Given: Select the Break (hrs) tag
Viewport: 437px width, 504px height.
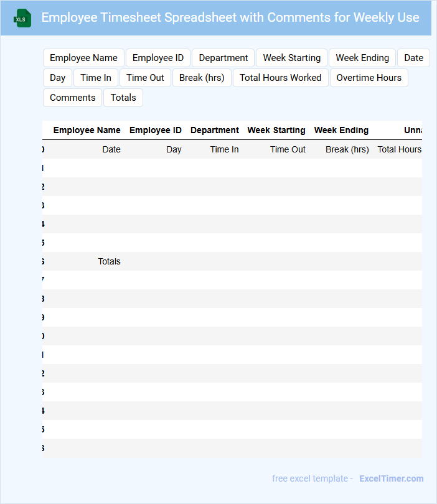Looking at the screenshot, I should pyautogui.click(x=202, y=78).
